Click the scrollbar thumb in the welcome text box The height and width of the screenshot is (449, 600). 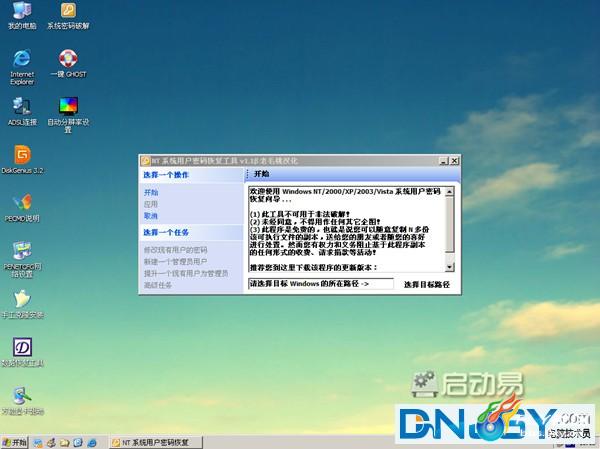click(450, 224)
